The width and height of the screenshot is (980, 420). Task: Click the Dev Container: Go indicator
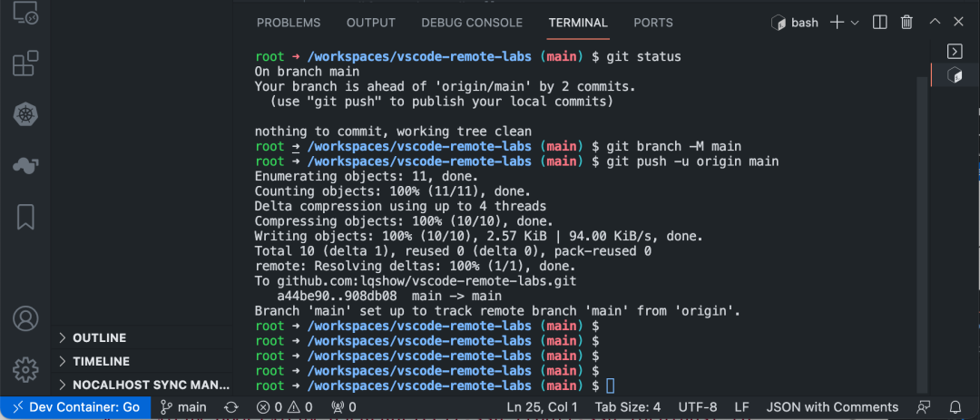[75, 407]
